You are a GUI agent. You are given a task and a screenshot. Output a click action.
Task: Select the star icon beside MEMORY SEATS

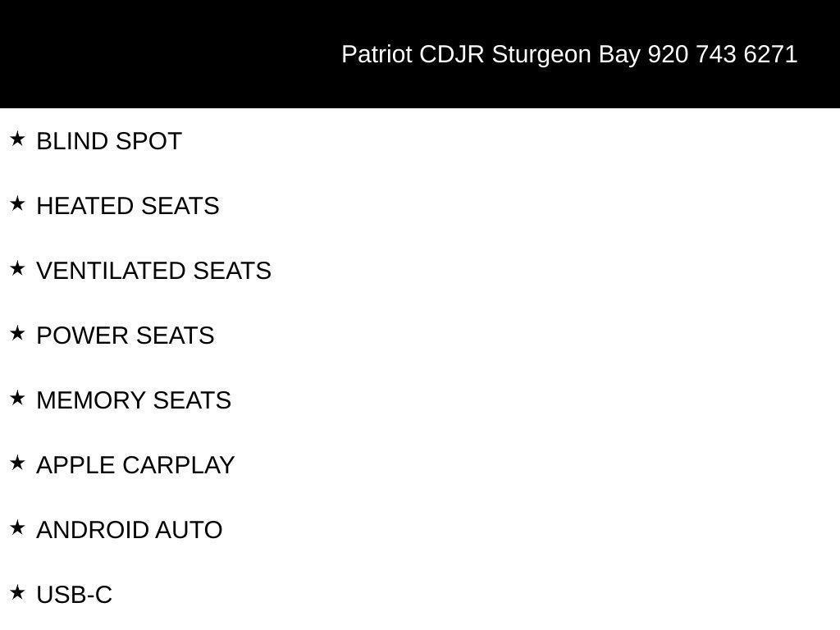tap(17, 398)
